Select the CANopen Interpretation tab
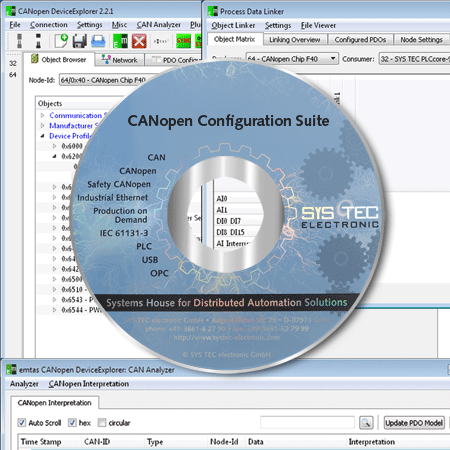 [54, 403]
